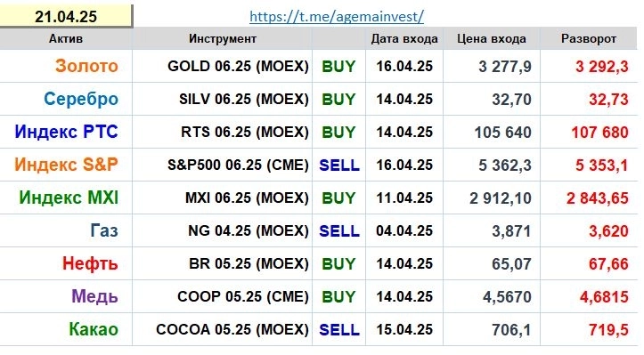Click the SELL signal in the S&P500 row
Screen dimensions: 644x355
point(339,165)
